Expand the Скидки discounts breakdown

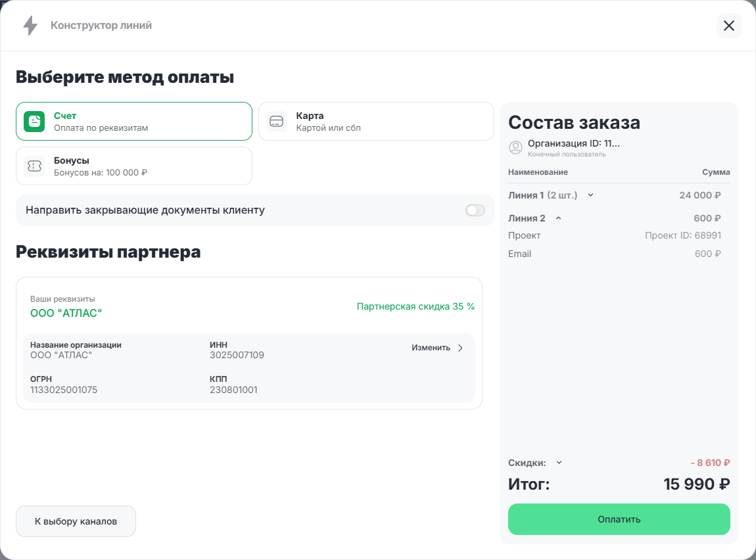(559, 462)
